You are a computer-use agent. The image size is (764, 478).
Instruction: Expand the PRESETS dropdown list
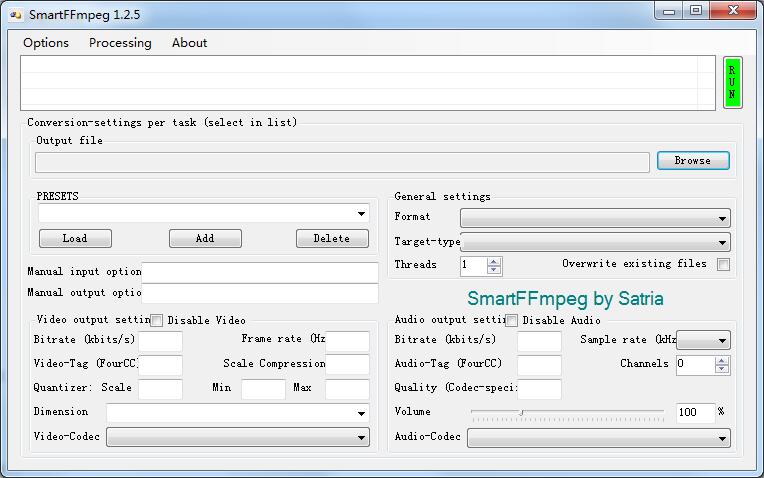(x=361, y=213)
